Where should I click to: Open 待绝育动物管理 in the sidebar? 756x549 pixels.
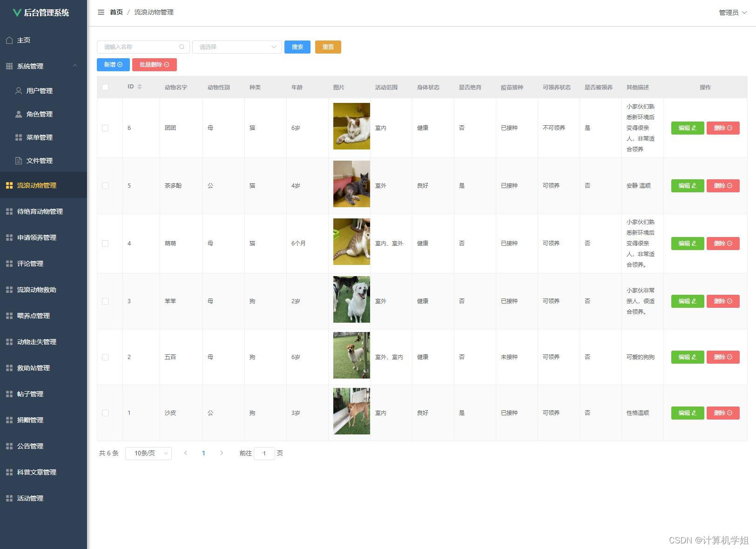(x=43, y=211)
